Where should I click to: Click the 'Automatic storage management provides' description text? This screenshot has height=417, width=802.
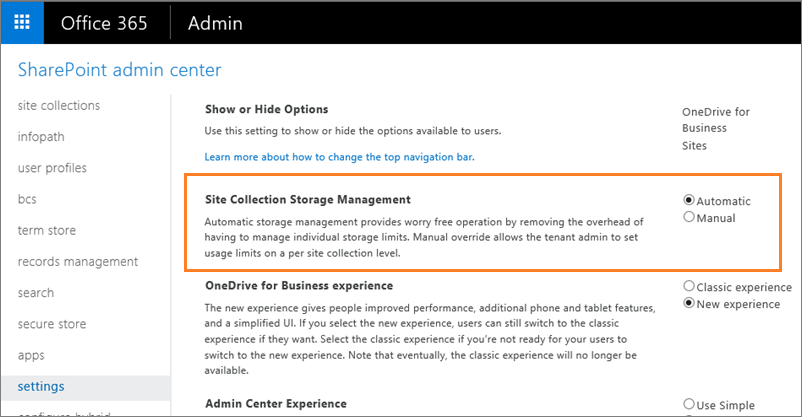(x=424, y=237)
